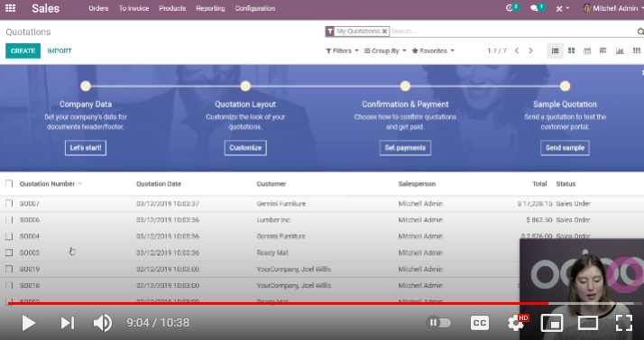
Task: Click the IMPORT button
Action: click(60, 51)
